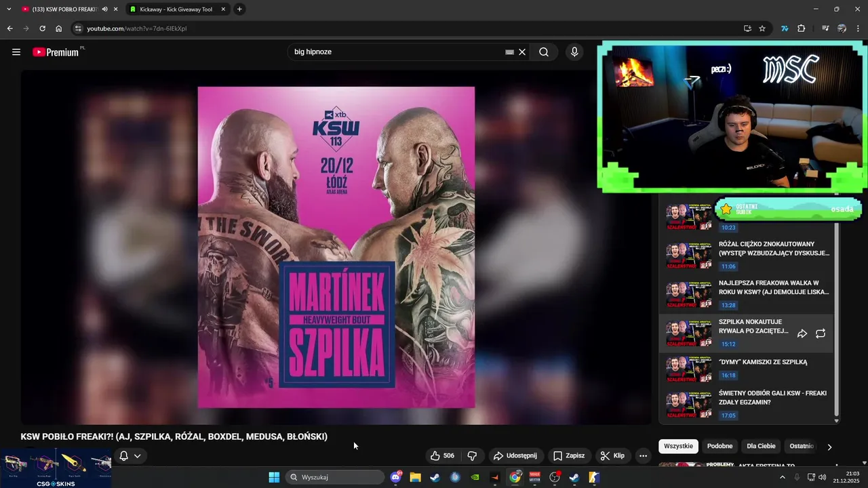Save the video with the Zapisz button

coord(569,455)
